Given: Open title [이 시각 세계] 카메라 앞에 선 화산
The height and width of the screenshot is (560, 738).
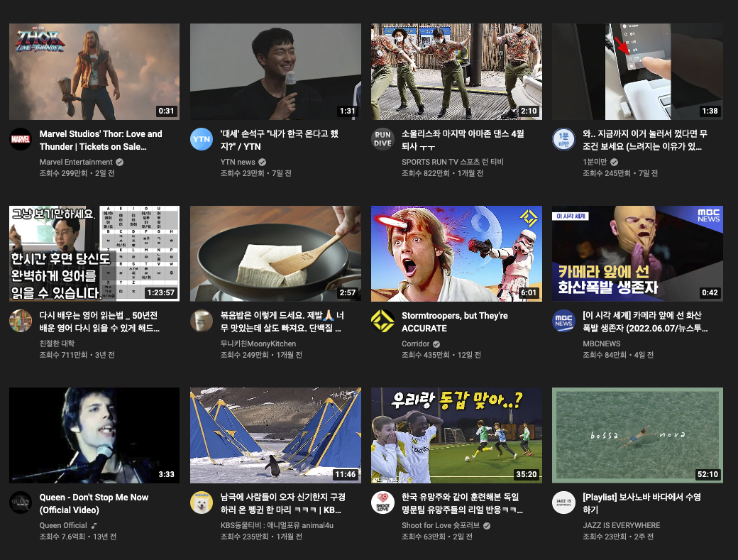Looking at the screenshot, I should point(645,322).
